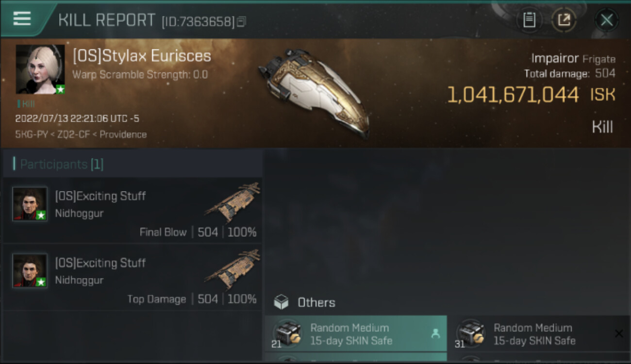Click the clipboard copy report icon

click(529, 20)
